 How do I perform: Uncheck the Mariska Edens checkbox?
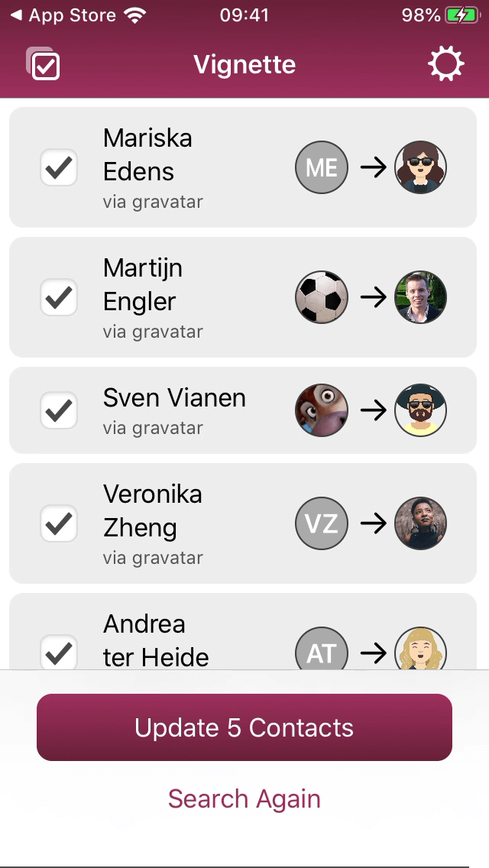click(x=59, y=167)
